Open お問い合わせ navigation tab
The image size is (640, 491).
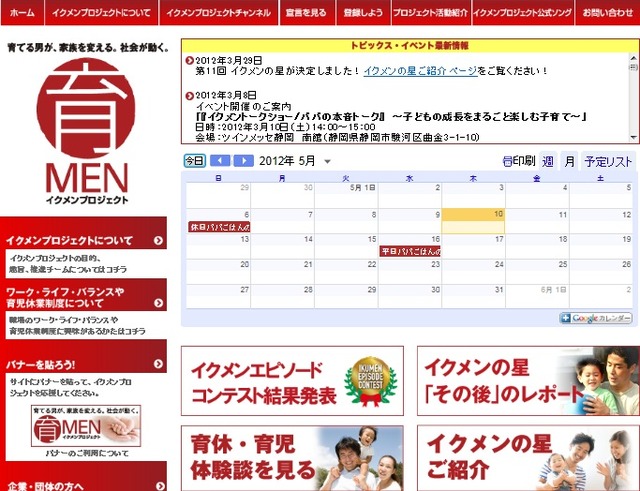(607, 13)
